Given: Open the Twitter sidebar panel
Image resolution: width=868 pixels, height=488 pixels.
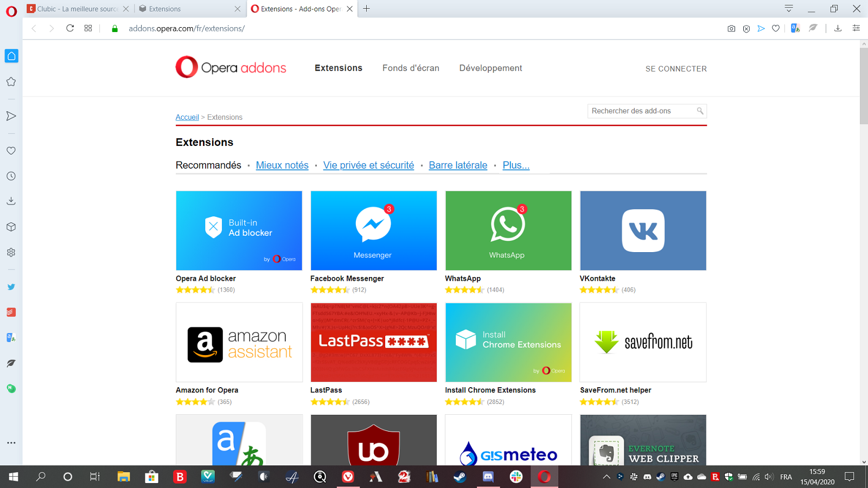Looking at the screenshot, I should pos(11,286).
